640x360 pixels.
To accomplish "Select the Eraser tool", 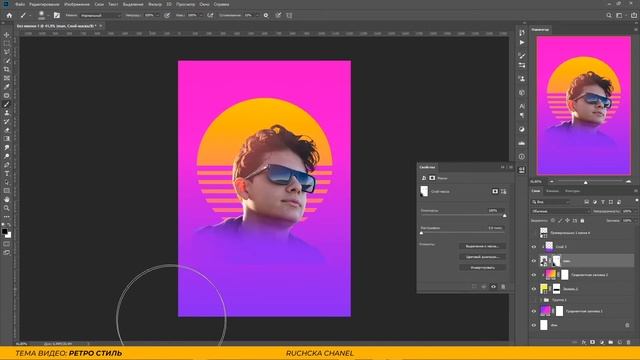I will pos(7,130).
